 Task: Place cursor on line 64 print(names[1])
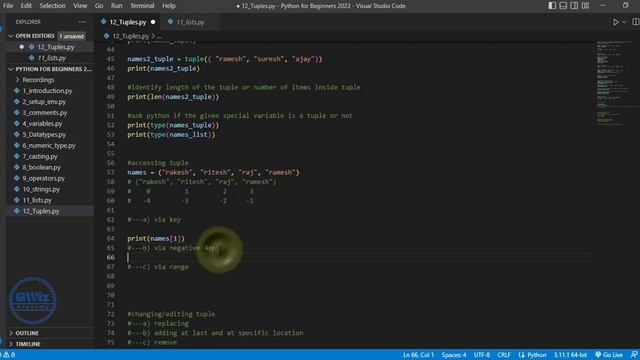156,238
